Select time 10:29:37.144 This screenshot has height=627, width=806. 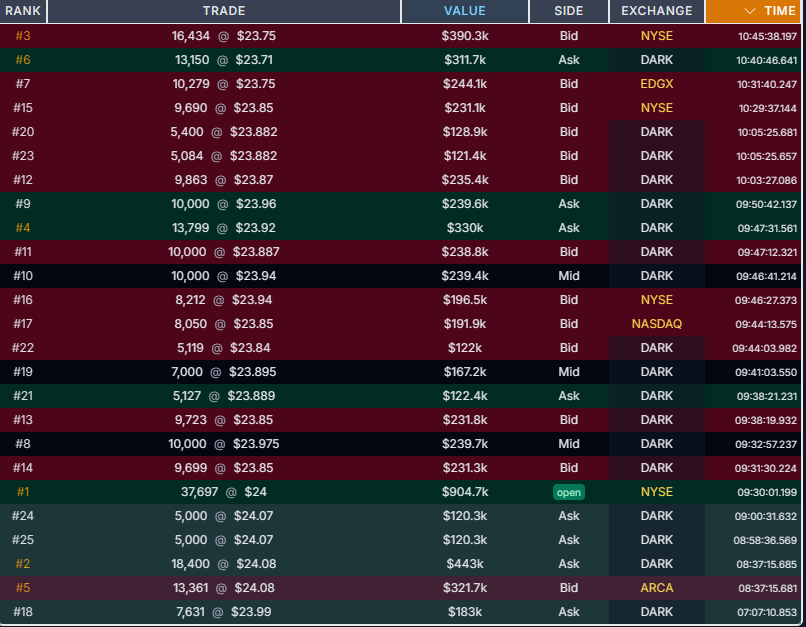click(x=767, y=108)
